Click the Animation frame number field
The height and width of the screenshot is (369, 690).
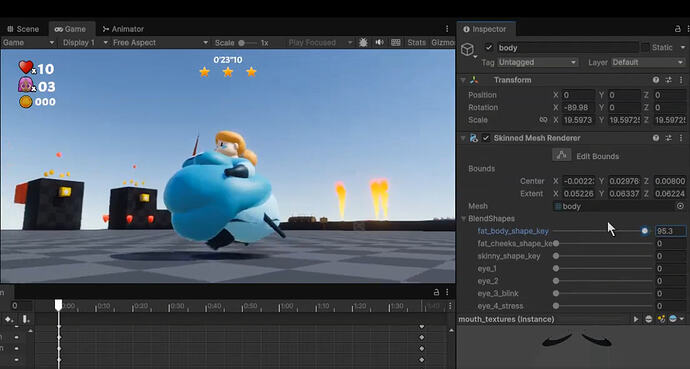(x=21, y=306)
